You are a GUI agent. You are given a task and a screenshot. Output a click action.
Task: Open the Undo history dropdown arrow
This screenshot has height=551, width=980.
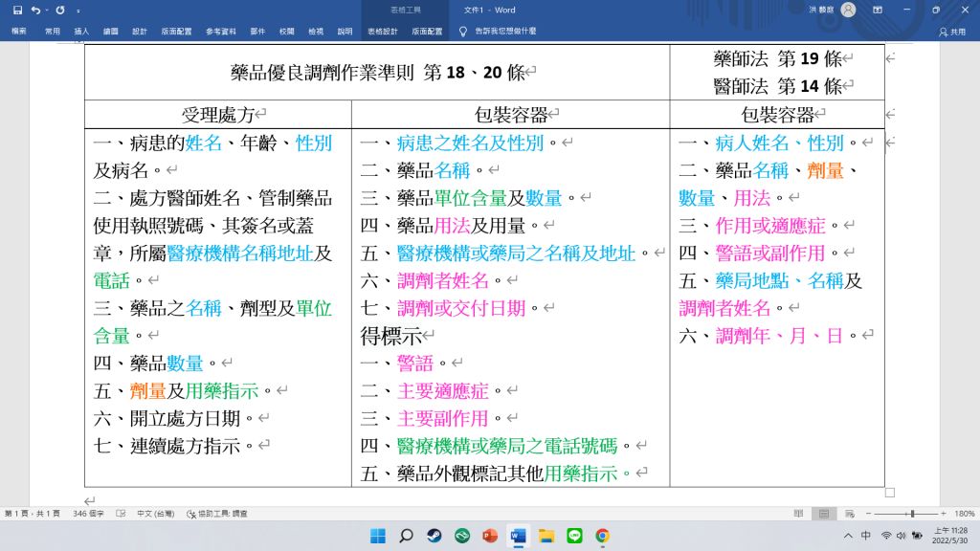(47, 10)
